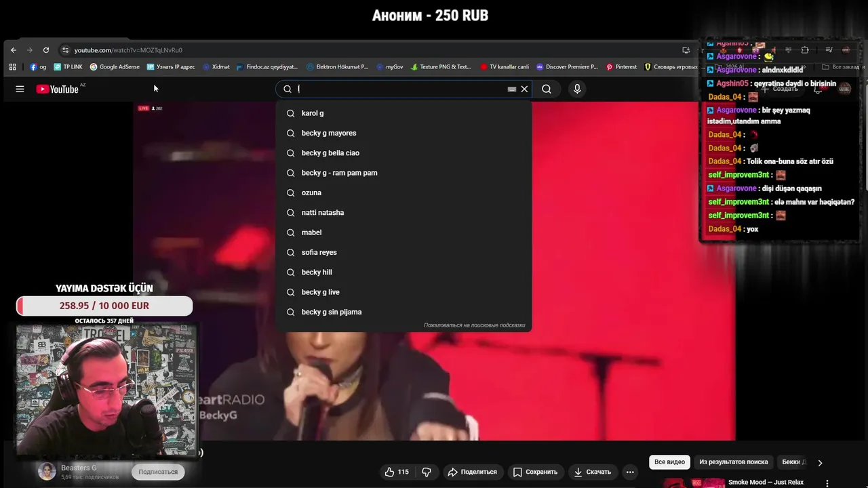Open options menu for Smoke Mood video

827,484
